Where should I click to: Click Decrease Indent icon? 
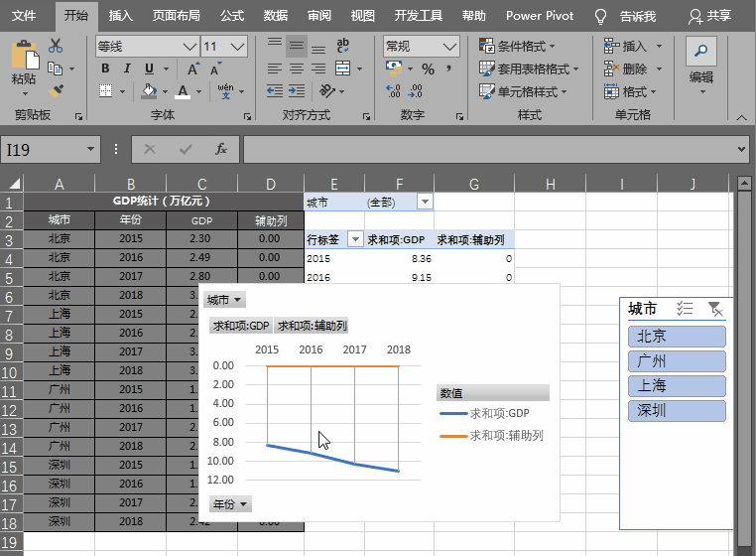[275, 90]
